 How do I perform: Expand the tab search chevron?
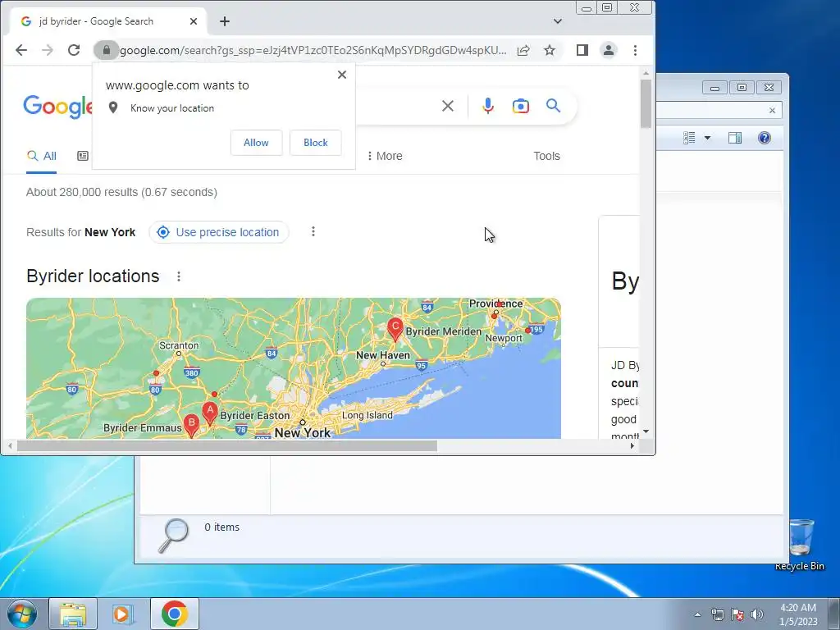[558, 21]
